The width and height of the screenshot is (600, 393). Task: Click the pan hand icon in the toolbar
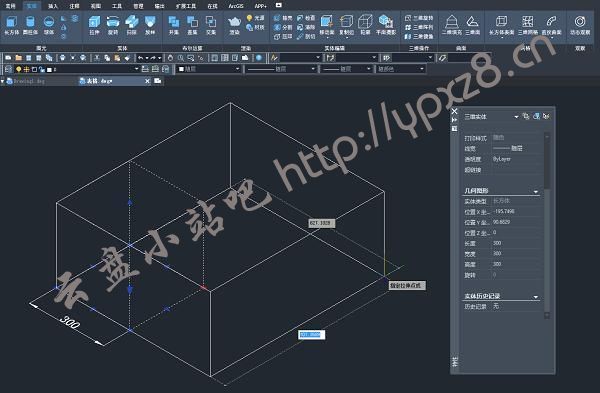(170, 58)
